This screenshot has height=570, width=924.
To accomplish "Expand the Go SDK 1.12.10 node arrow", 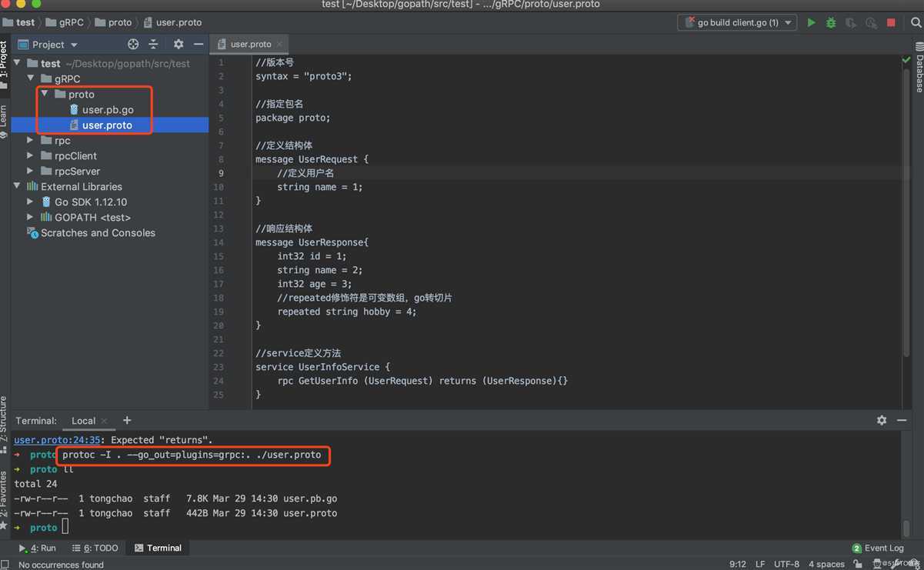I will click(31, 202).
